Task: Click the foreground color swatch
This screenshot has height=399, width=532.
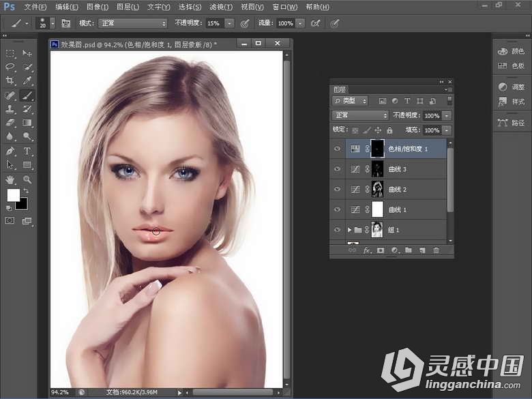Action: [x=13, y=195]
